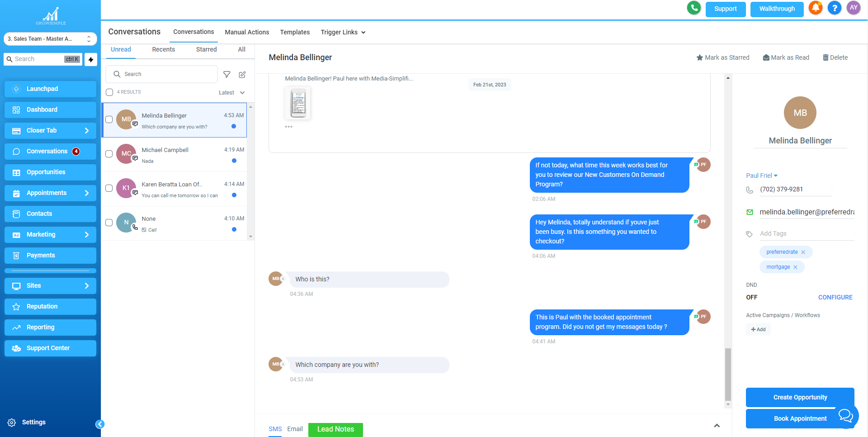Click the Create Opportunity button
Viewport: 868px width, 437px height.
(x=800, y=397)
